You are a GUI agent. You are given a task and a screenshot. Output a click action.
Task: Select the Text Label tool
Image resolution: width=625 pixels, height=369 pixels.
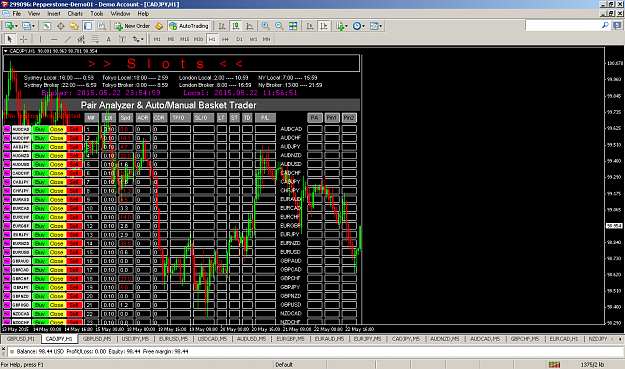(x=122, y=39)
